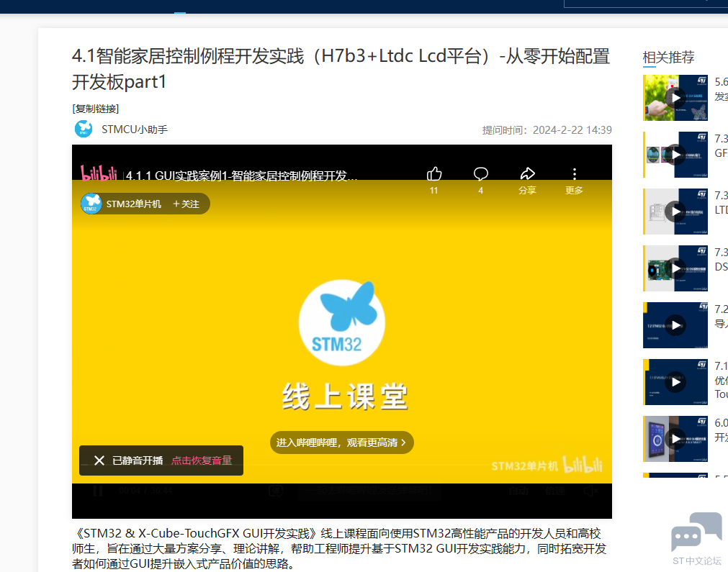
Task: Open the STMCU小助手 author name link
Action: tap(135, 130)
